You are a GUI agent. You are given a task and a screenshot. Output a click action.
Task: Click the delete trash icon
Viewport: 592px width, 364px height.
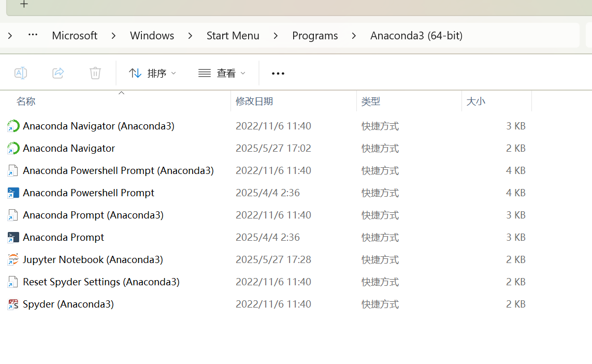click(95, 73)
